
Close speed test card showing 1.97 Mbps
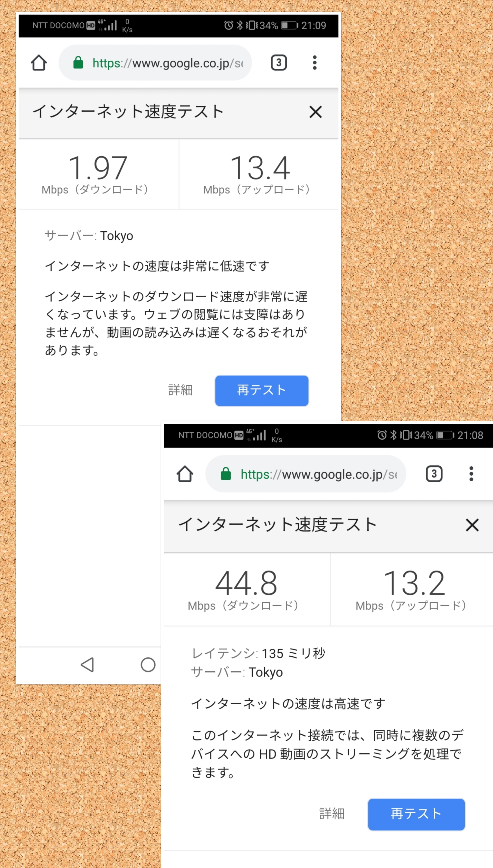click(315, 112)
